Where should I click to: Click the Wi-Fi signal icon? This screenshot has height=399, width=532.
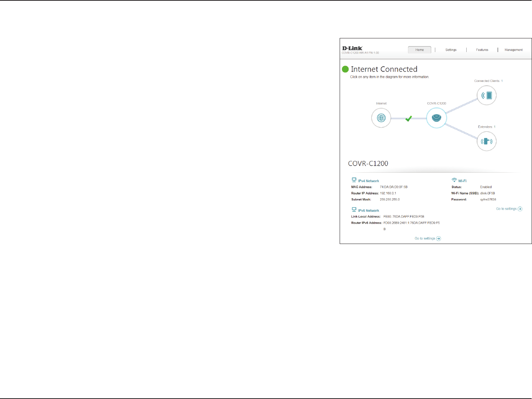tap(454, 180)
